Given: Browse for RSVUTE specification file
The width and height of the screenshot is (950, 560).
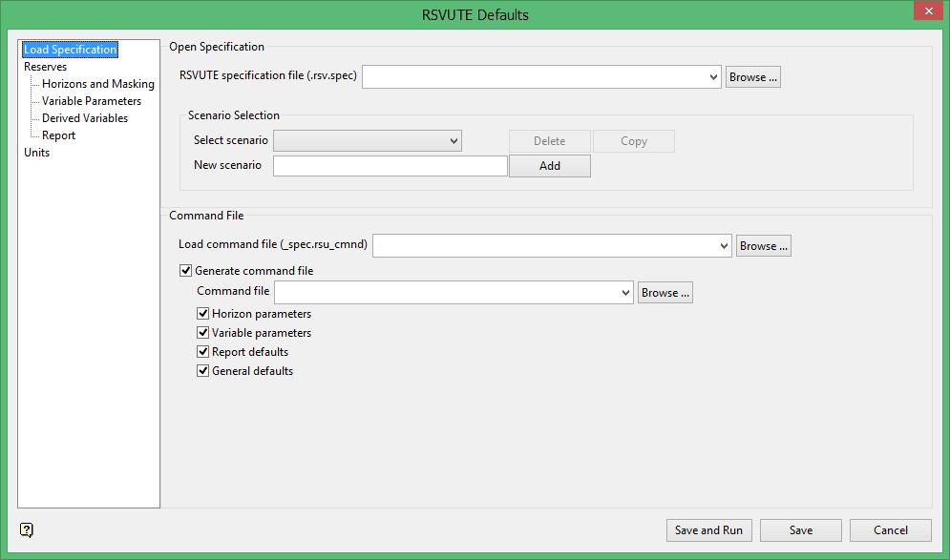Looking at the screenshot, I should tap(753, 77).
